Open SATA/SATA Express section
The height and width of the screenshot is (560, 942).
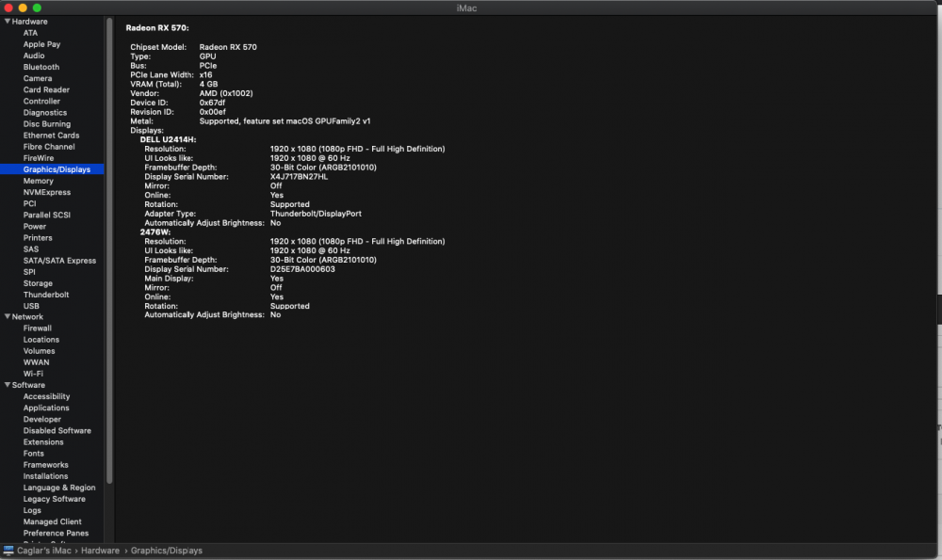point(59,261)
